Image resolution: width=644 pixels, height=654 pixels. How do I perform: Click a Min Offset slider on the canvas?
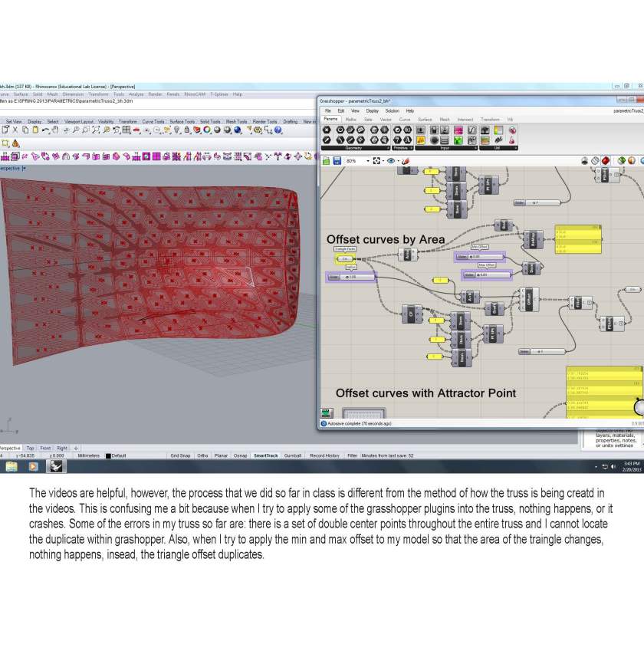(x=481, y=257)
